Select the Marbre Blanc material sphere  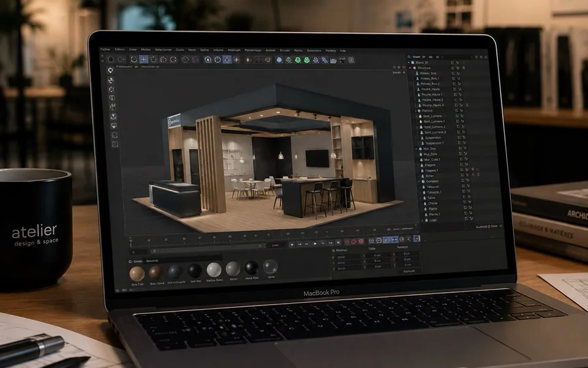(214, 270)
